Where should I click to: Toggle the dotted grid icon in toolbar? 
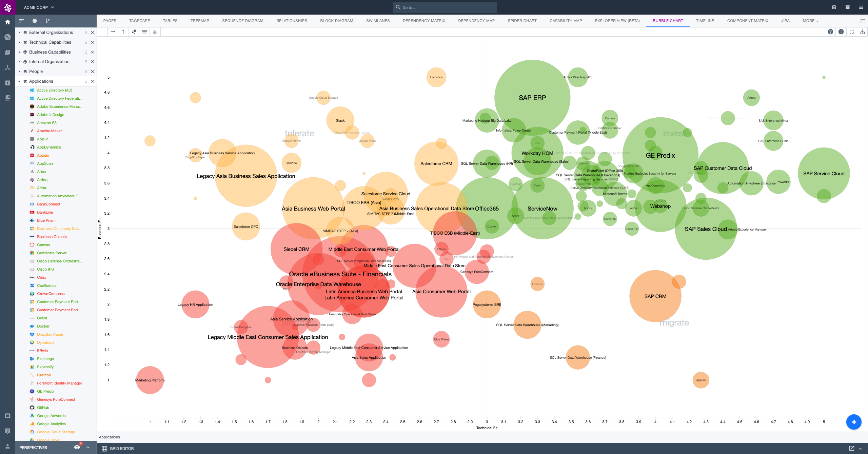(155, 32)
